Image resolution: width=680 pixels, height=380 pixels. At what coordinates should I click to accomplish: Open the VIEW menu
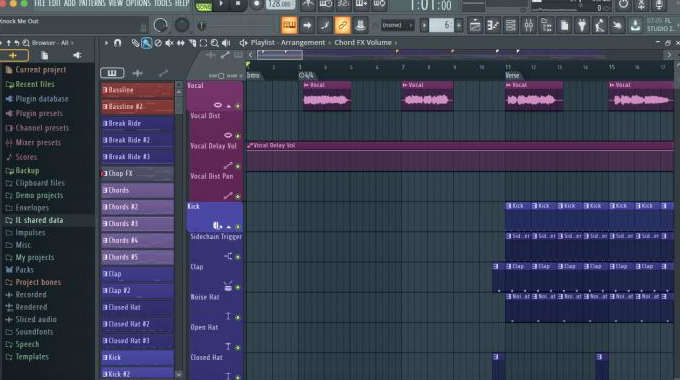coord(116,3)
